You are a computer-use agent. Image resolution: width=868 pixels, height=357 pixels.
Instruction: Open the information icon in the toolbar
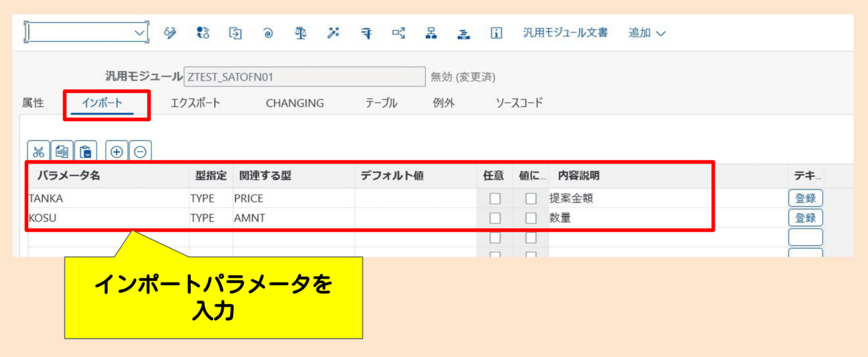pyautogui.click(x=496, y=33)
